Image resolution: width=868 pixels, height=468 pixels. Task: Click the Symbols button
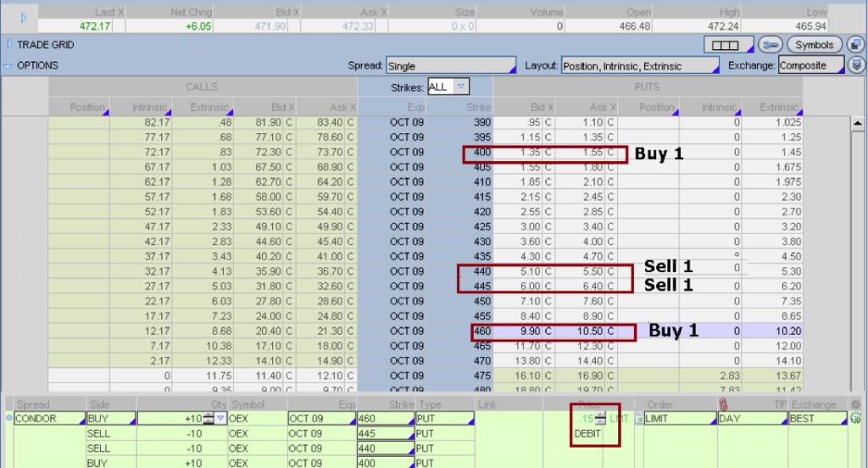[x=815, y=45]
